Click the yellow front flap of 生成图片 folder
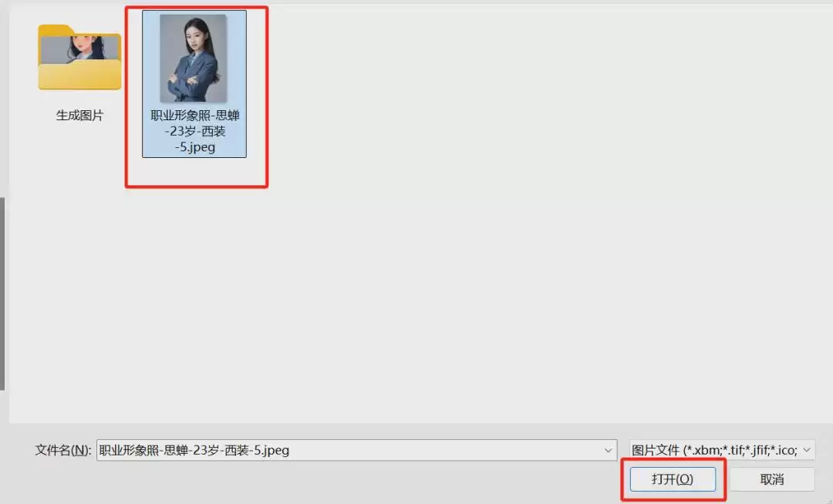This screenshot has height=504, width=833. (x=79, y=76)
